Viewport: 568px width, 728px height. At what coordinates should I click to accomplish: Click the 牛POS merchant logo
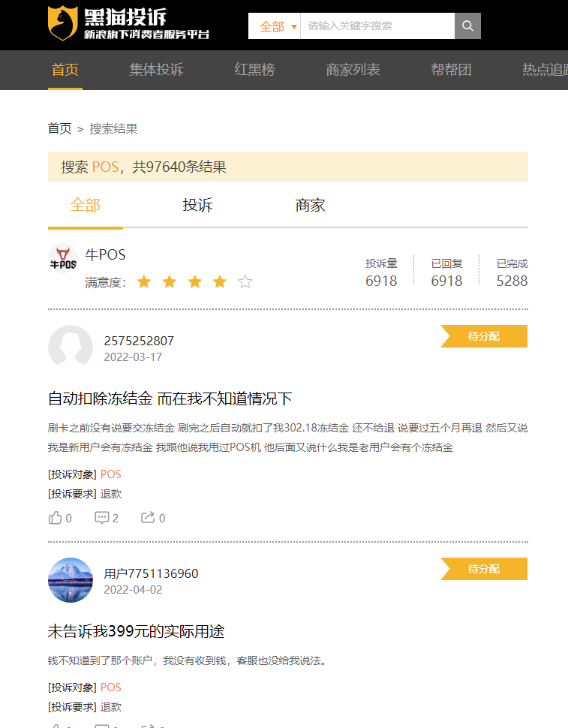coord(63,258)
